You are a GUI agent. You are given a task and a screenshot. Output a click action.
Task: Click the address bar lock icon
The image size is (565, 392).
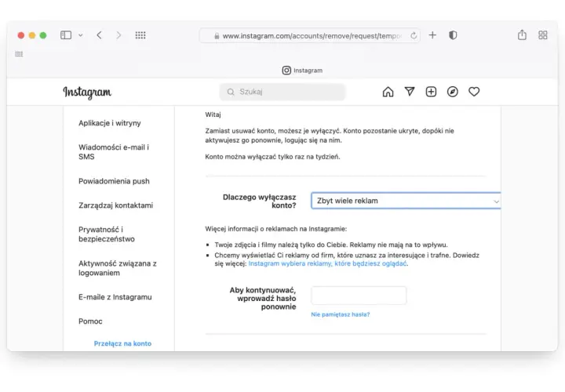(x=217, y=36)
